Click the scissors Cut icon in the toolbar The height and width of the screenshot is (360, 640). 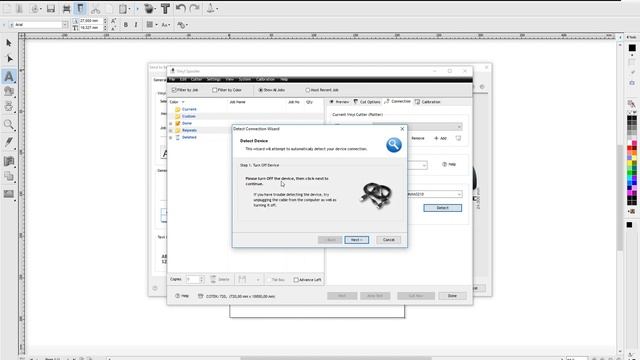(96, 9)
